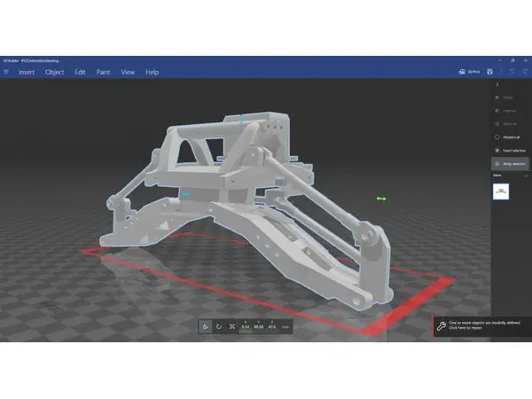
Task: Click the Z position value field
Action: coord(272,325)
